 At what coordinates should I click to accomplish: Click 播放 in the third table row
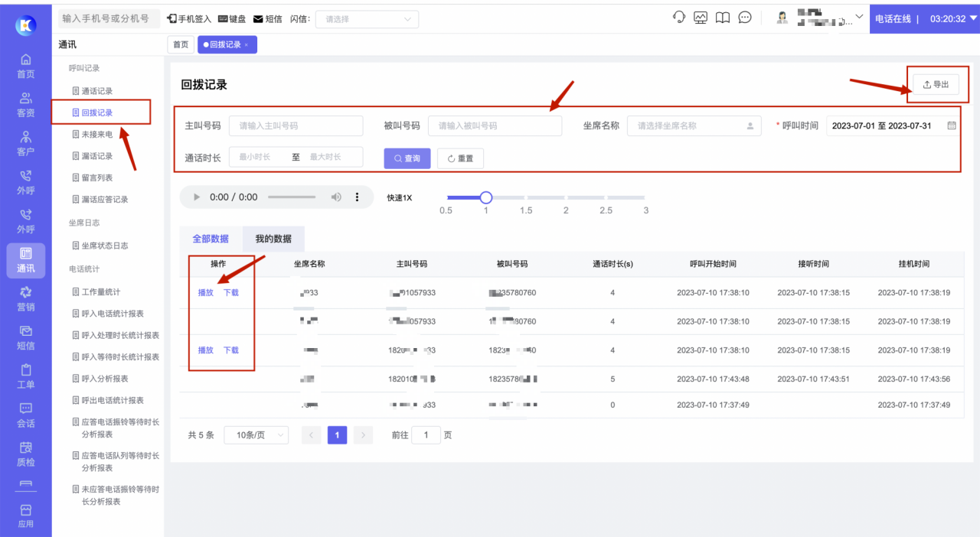click(x=206, y=350)
